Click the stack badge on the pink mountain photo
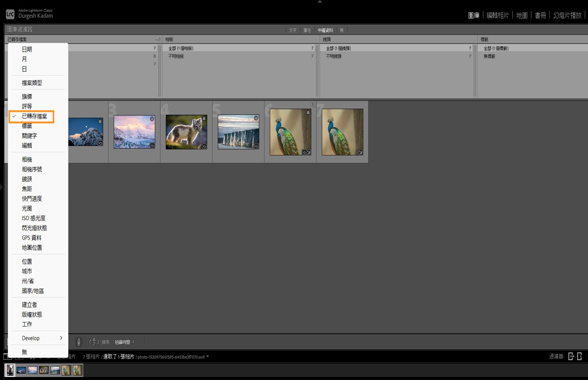 point(152,146)
